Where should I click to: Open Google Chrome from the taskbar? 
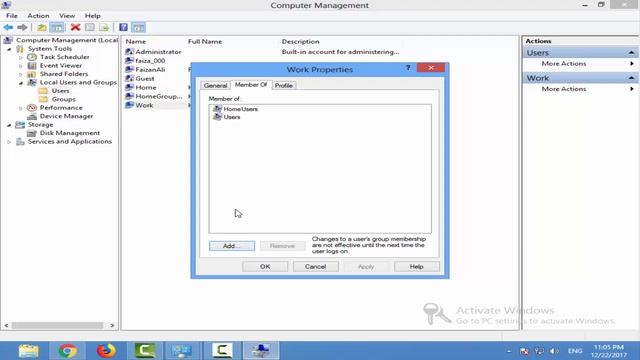pos(67,351)
